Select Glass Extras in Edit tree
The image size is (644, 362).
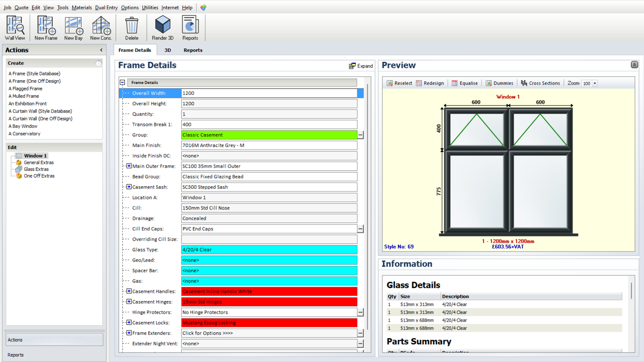[x=36, y=169]
